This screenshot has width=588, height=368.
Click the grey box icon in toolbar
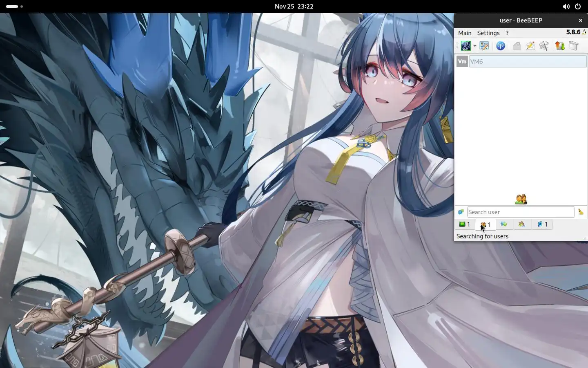point(574,46)
